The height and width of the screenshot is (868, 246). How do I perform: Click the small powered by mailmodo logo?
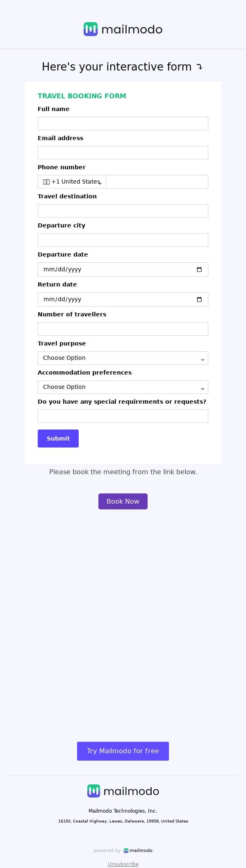click(138, 850)
